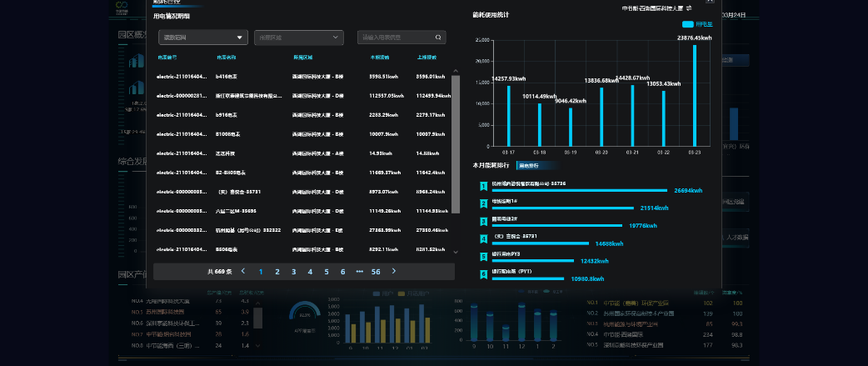Click the B1008 meter name cell
This screenshot has height=366, width=868.
click(x=227, y=134)
